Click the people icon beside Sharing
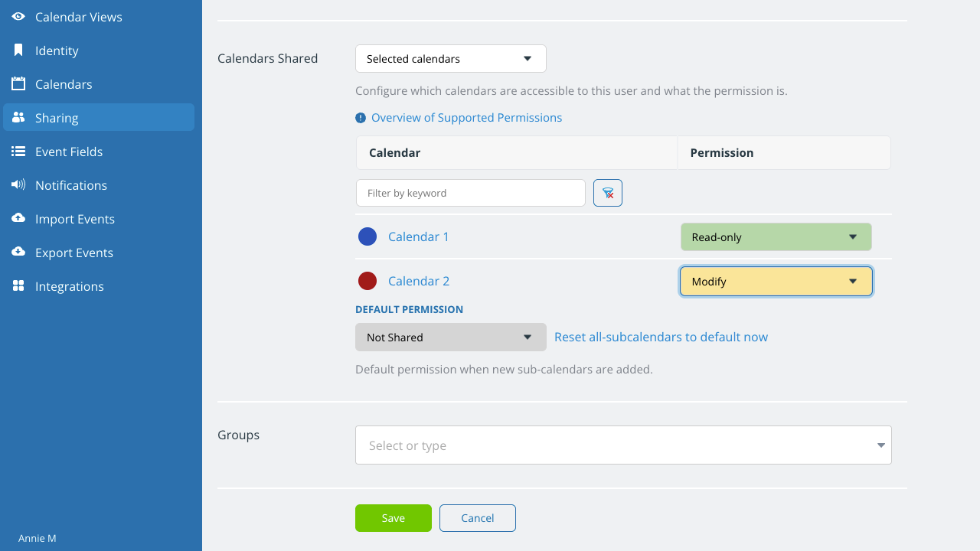 (18, 118)
